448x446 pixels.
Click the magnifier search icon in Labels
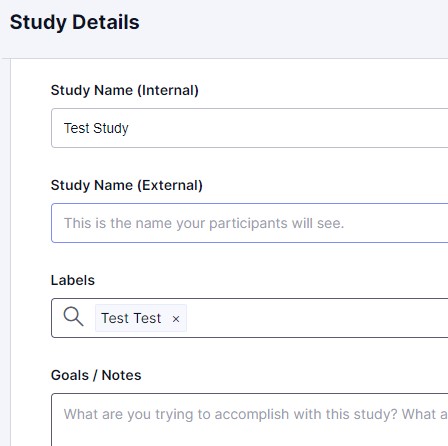74,317
